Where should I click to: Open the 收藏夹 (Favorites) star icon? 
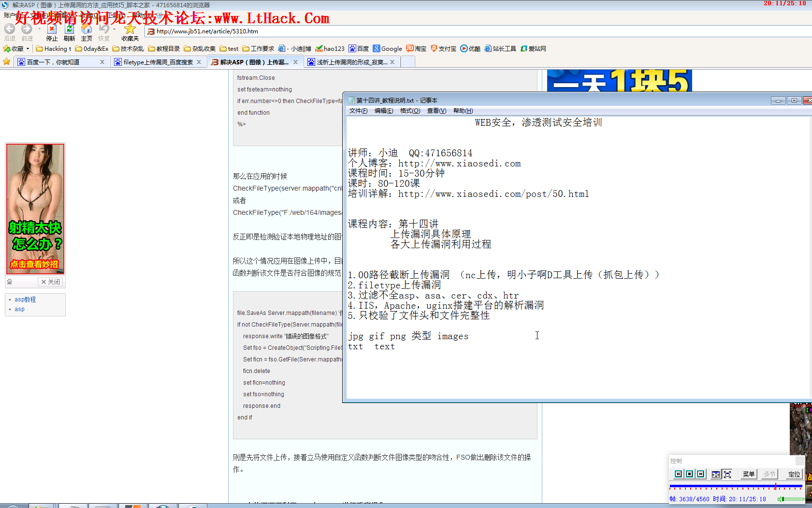[130, 29]
